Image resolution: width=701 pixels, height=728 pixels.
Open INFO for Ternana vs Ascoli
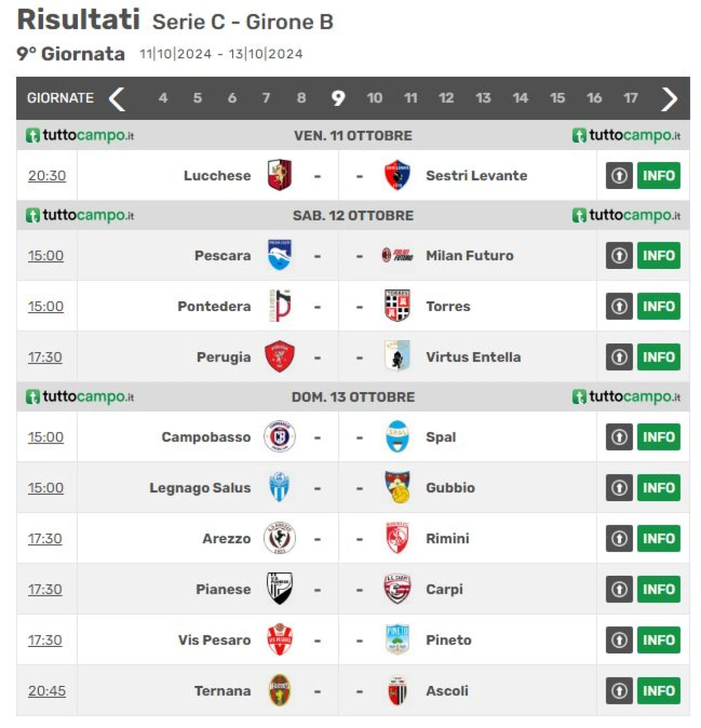pyautogui.click(x=658, y=691)
